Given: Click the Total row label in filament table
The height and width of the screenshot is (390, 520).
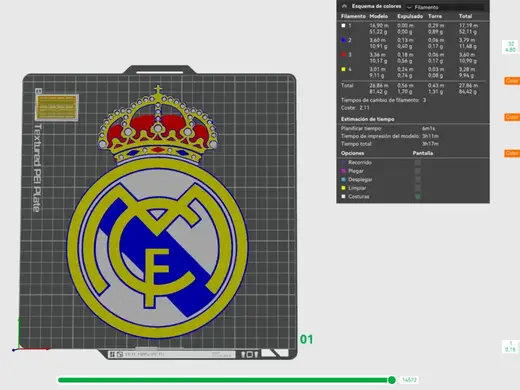Looking at the screenshot, I should [x=347, y=85].
